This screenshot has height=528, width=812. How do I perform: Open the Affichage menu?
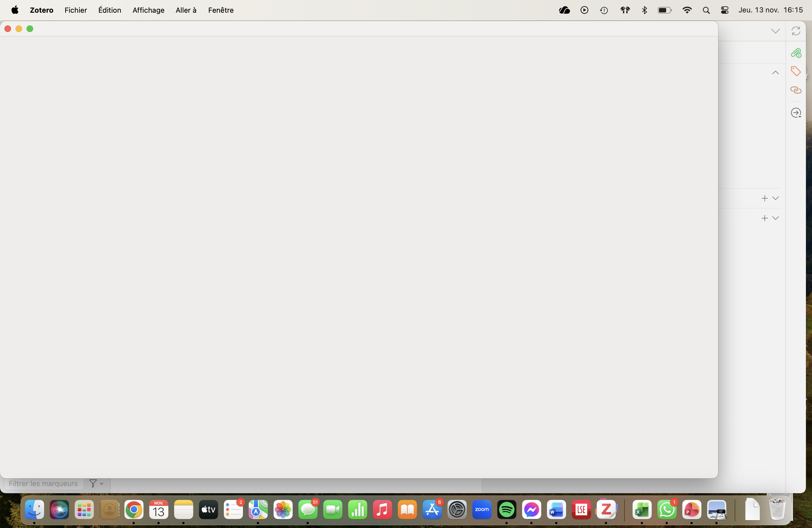(148, 10)
